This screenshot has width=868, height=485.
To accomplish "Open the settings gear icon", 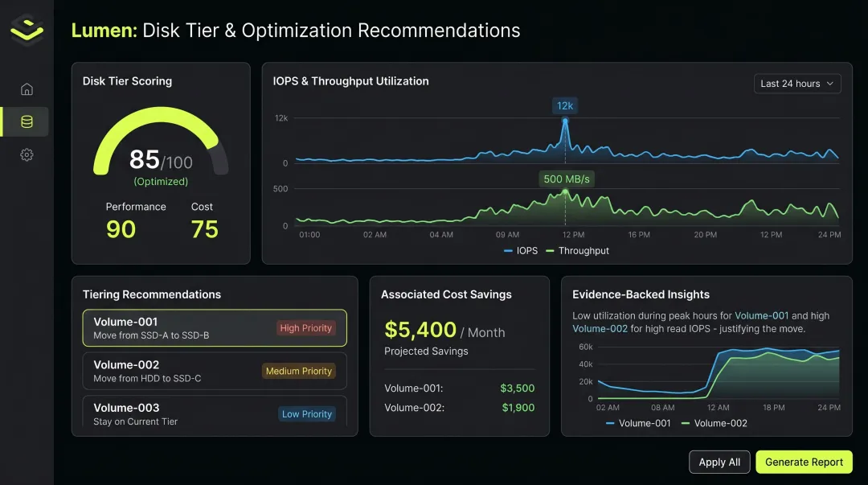I will [x=27, y=154].
